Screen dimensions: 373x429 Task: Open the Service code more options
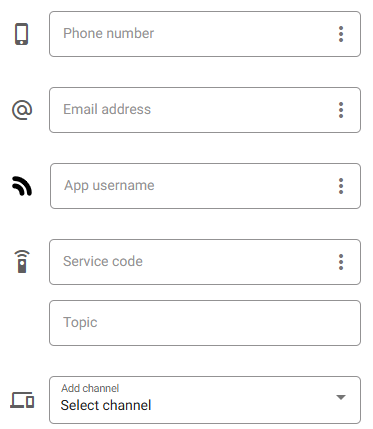[341, 262]
